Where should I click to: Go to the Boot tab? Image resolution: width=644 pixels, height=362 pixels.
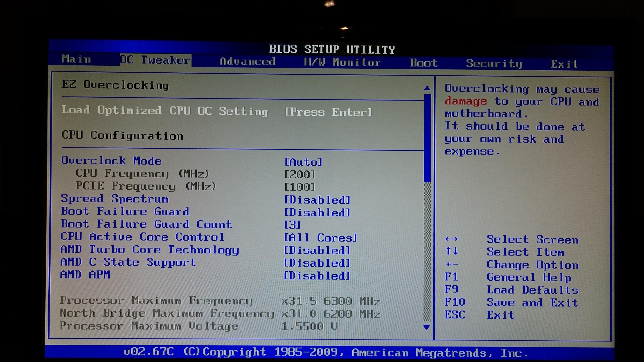coord(423,63)
